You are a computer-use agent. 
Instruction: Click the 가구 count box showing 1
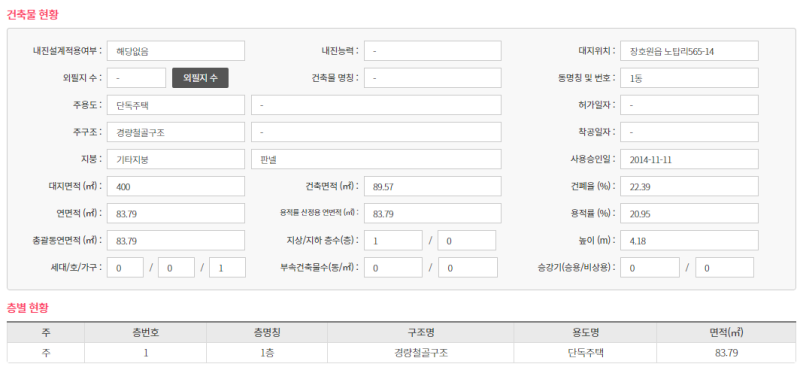pyautogui.click(x=228, y=267)
